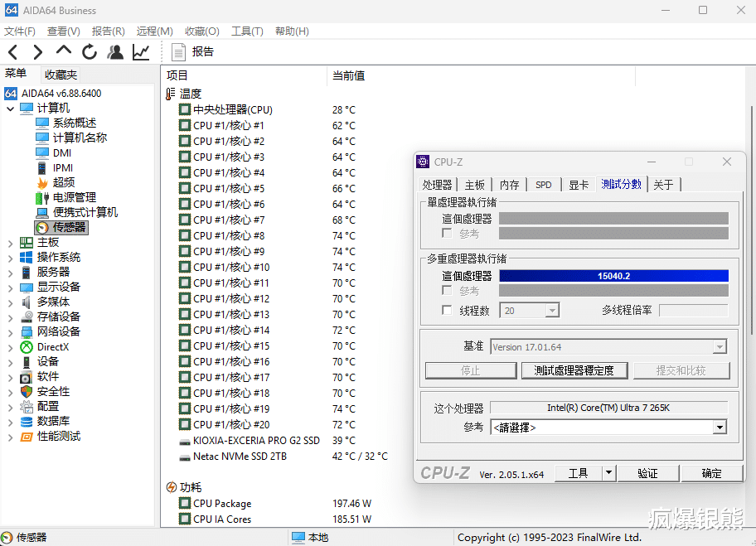
Task: Expand the Software (软件) node
Action: 10,378
